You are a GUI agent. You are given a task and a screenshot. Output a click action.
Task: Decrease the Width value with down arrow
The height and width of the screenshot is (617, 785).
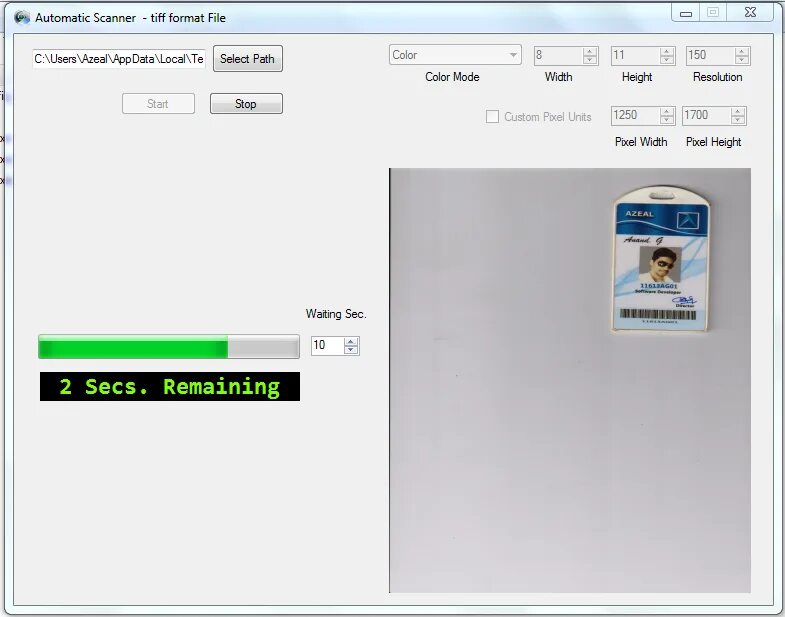[590, 60]
